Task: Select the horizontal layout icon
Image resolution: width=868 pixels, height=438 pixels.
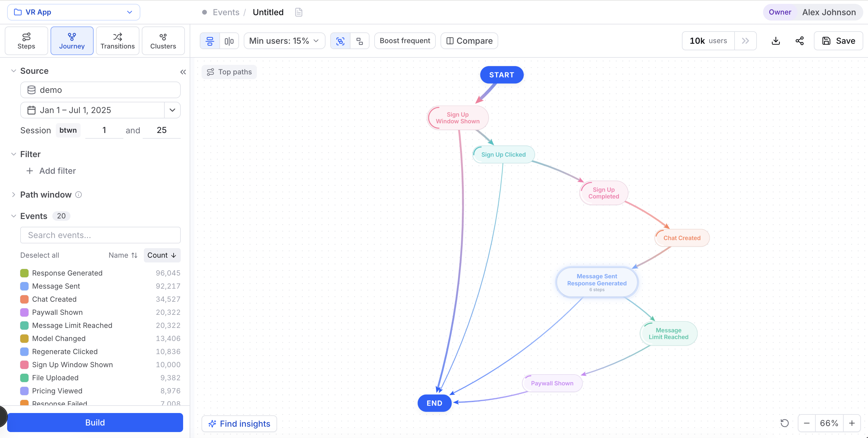Action: (x=229, y=41)
